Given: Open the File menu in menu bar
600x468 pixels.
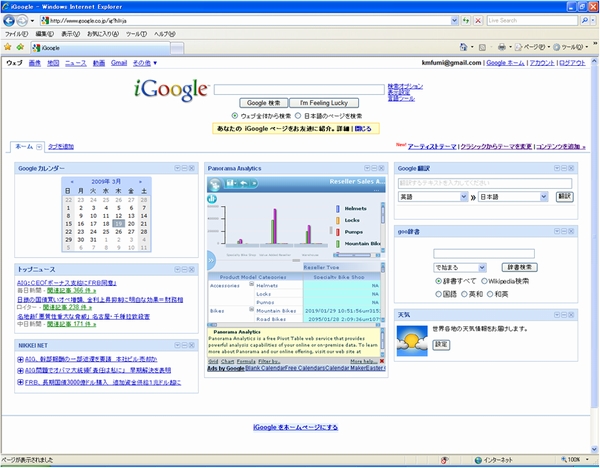Looking at the screenshot, I should pyautogui.click(x=16, y=34).
